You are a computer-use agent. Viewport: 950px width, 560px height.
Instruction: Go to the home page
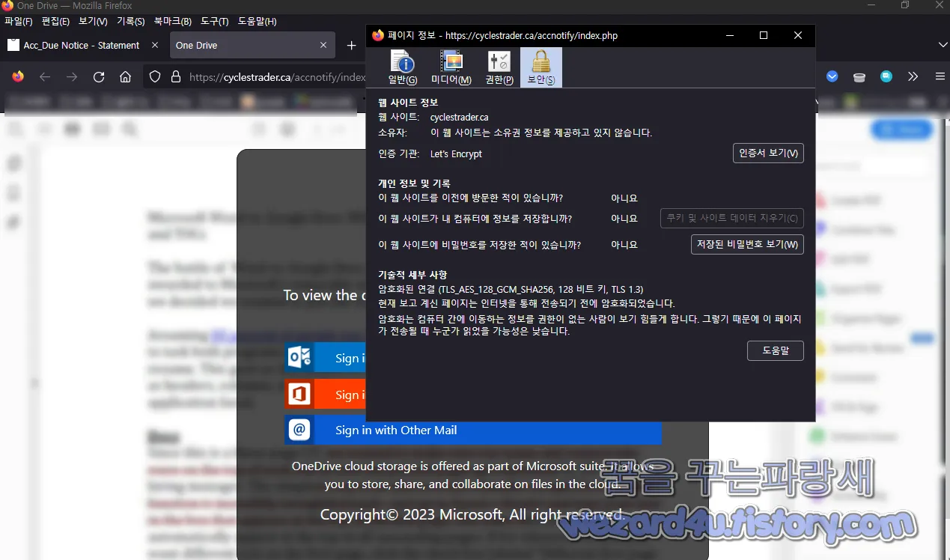click(x=126, y=76)
